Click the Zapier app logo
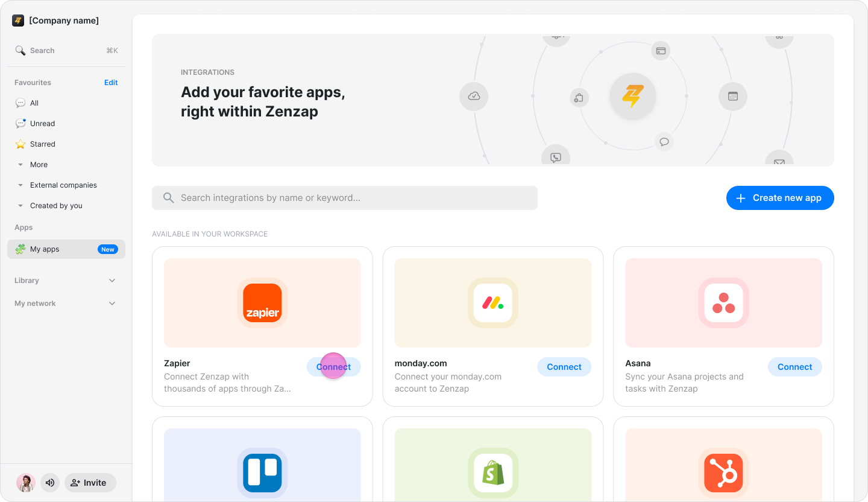Image resolution: width=868 pixels, height=502 pixels. tap(262, 303)
